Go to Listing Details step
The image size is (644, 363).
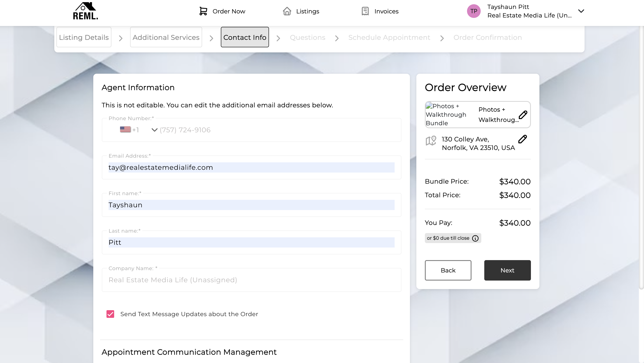pyautogui.click(x=84, y=37)
